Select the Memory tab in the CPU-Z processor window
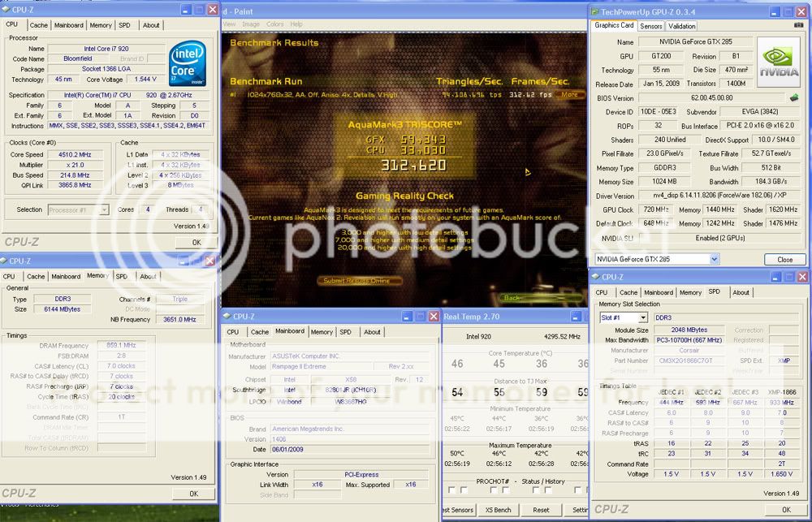This screenshot has height=522, width=812. click(x=101, y=25)
